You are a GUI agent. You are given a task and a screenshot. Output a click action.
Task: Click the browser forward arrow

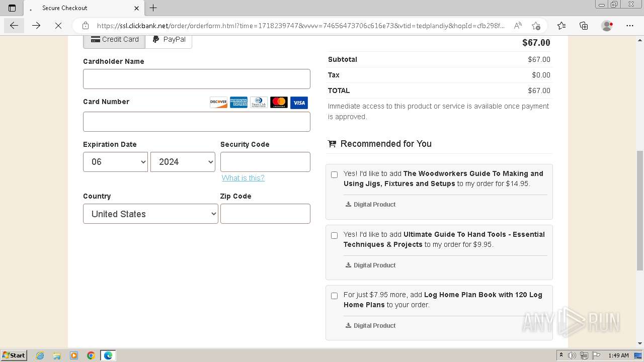point(36,26)
